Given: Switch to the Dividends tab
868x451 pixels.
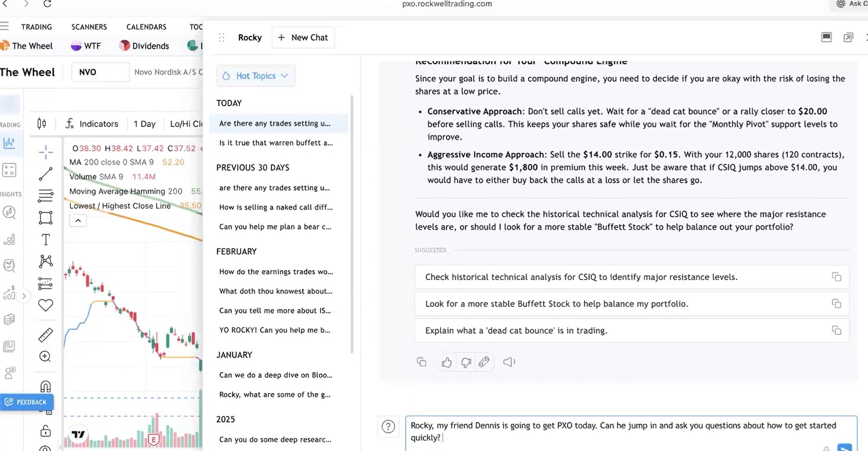Looking at the screenshot, I should coord(144,46).
